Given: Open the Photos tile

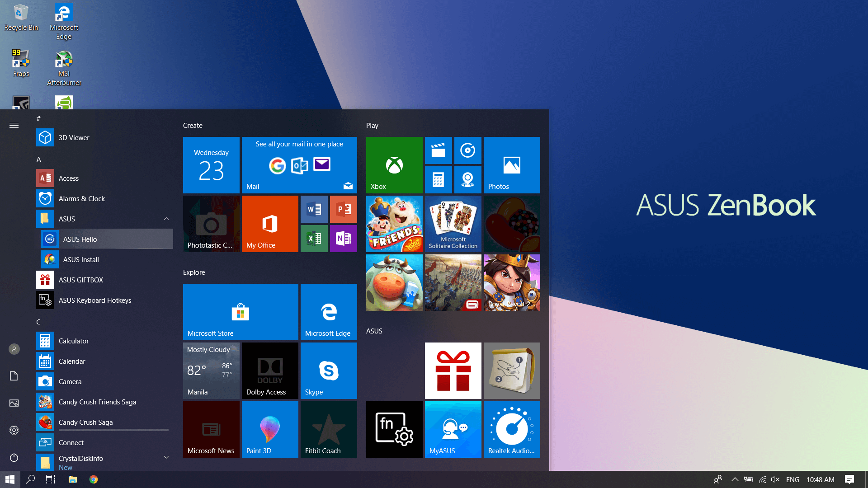Looking at the screenshot, I should click(x=512, y=165).
